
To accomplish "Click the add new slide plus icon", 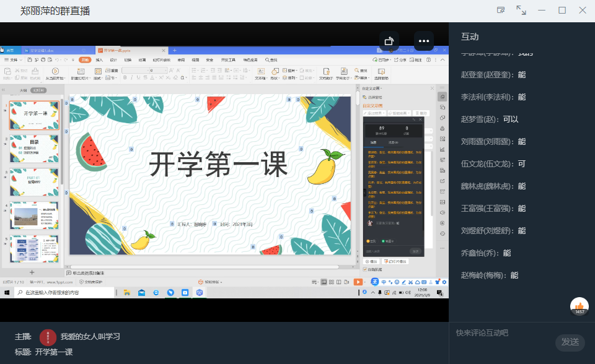I will click(x=32, y=272).
